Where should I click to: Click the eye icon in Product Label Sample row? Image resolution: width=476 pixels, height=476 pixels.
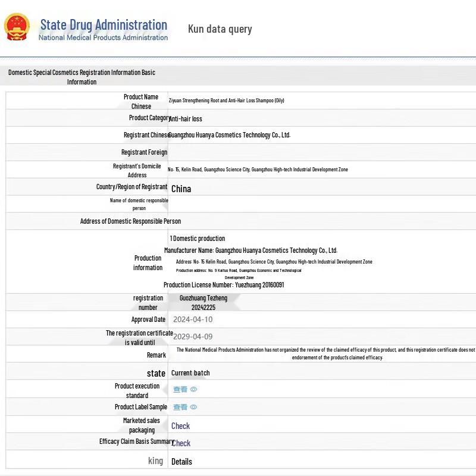[x=193, y=407]
